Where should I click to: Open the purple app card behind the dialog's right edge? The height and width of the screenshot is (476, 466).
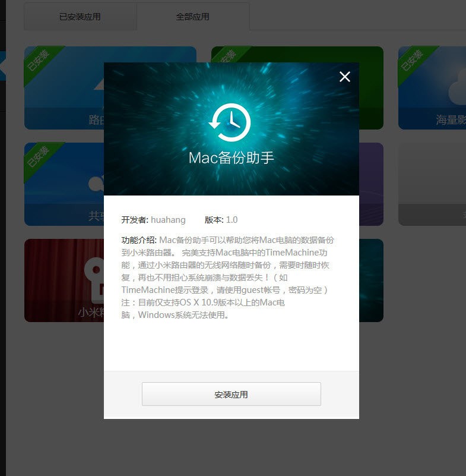[372, 184]
